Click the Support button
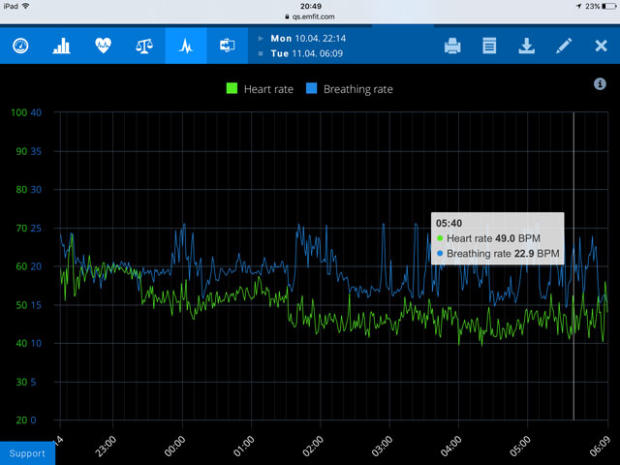 (27, 453)
